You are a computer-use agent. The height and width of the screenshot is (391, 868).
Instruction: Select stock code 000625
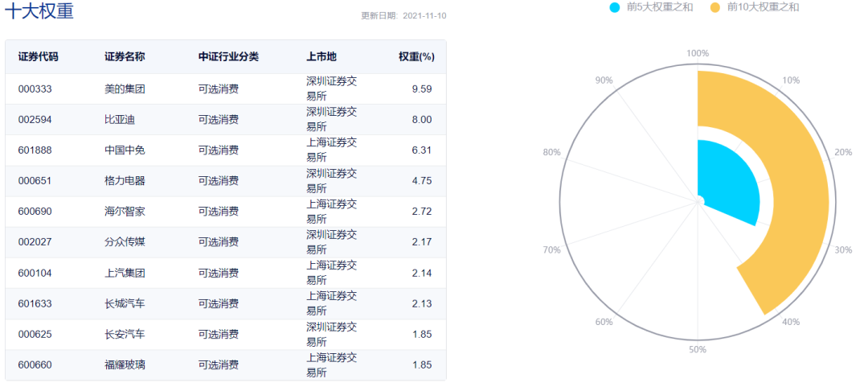click(35, 335)
